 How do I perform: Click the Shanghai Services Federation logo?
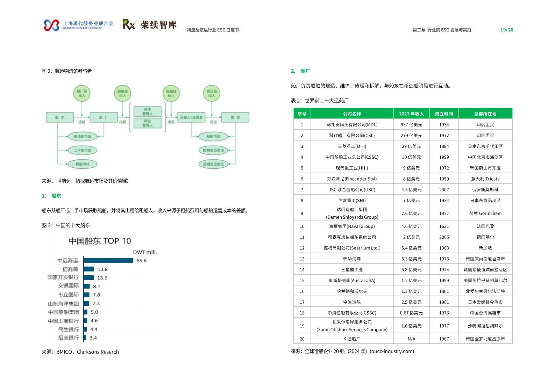[x=78, y=25]
